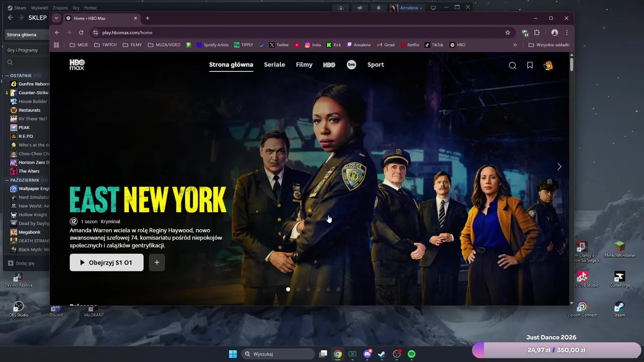
Task: Click the HBO Max logo
Action: (x=77, y=64)
